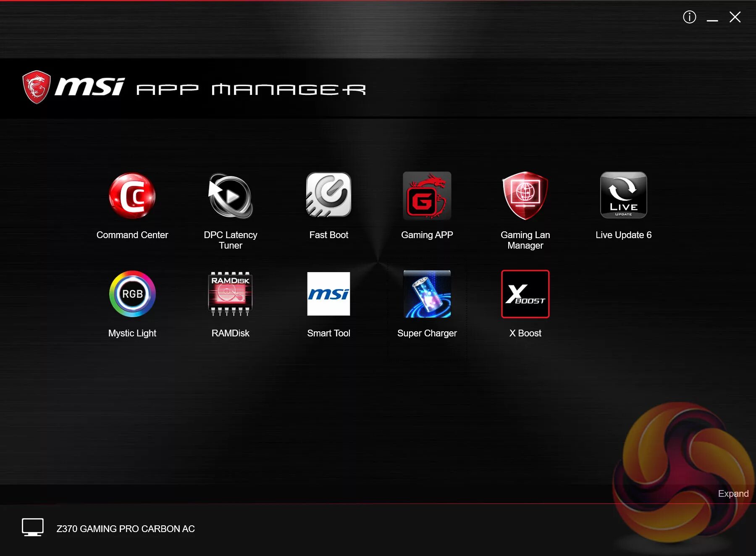Launch the Gaming APP dragon icon

click(427, 196)
